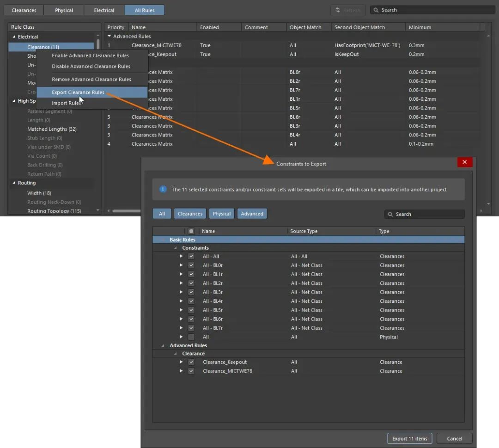Click the Advanced filter button in export dialog

point(252,214)
